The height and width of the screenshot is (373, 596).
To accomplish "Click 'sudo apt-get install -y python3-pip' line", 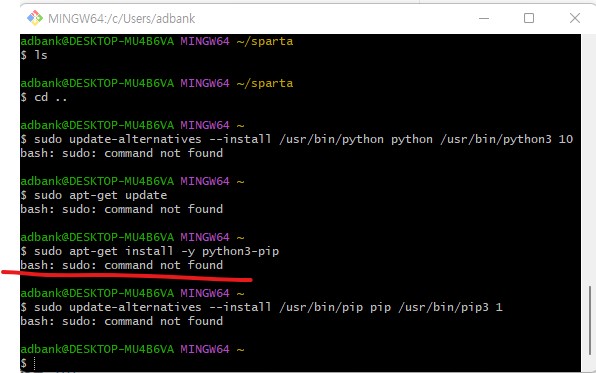I will coord(150,251).
